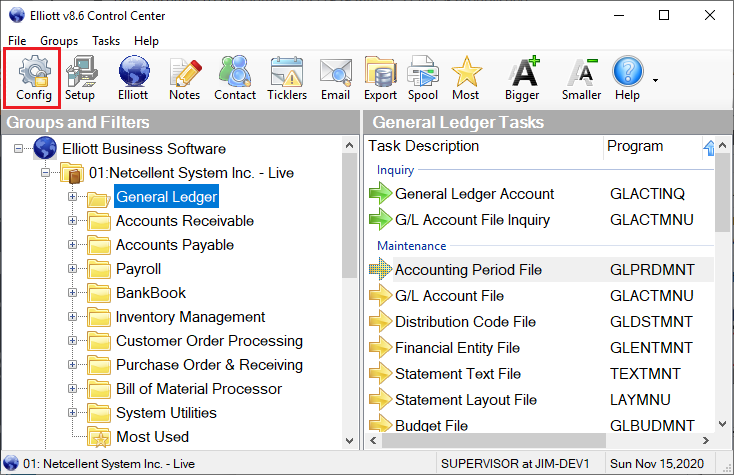Click the G/L Account File Inquiry arrow icon

click(380, 219)
